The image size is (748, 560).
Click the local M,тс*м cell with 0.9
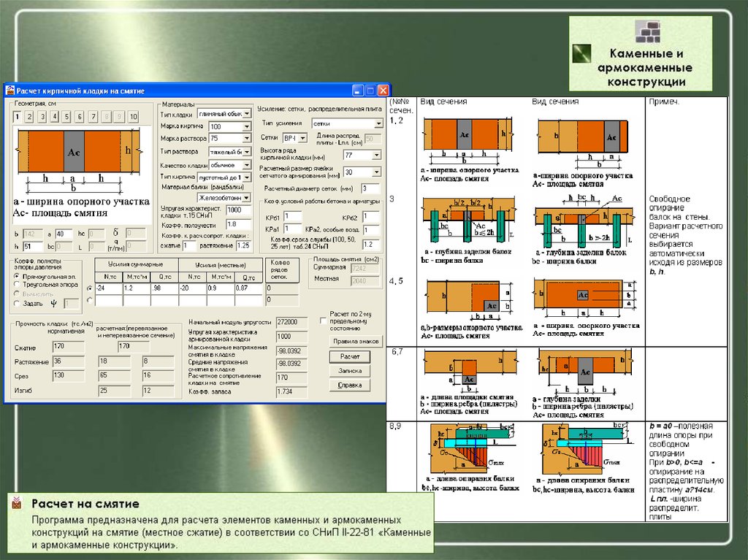click(x=221, y=288)
